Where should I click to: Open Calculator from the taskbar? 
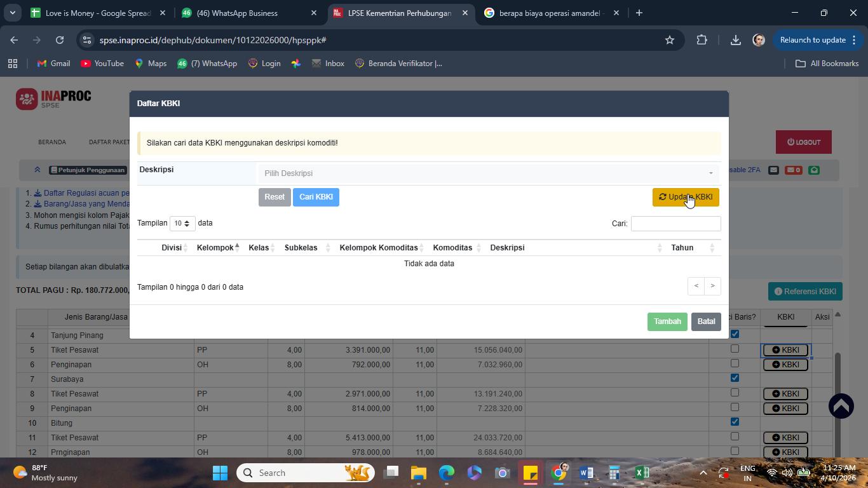[614, 473]
